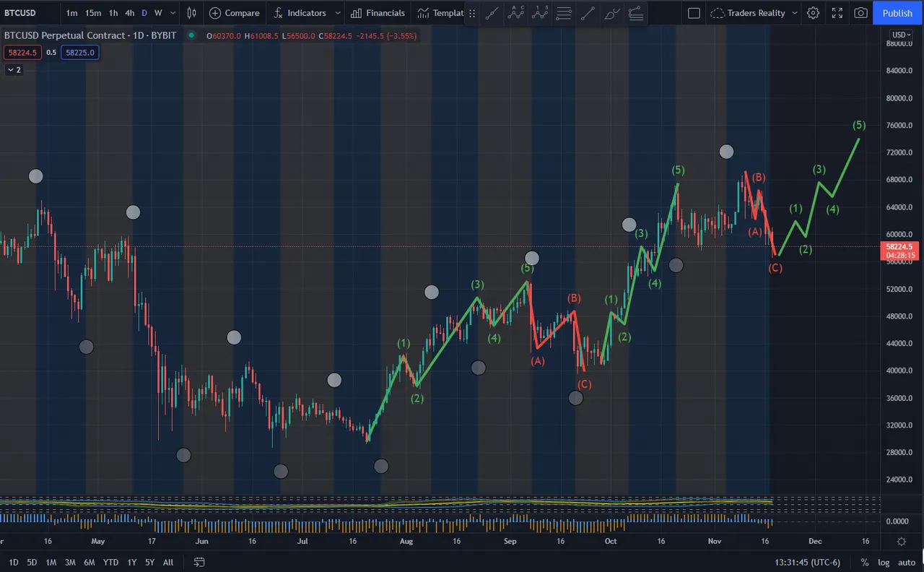Select the D daily timeframe
This screenshot has width=924, height=572.
pyautogui.click(x=144, y=13)
